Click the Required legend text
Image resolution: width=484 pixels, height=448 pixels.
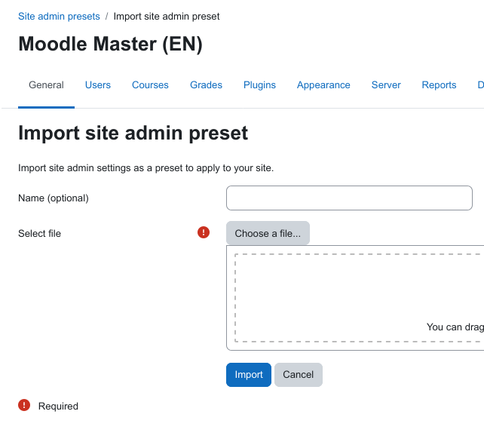click(x=58, y=406)
